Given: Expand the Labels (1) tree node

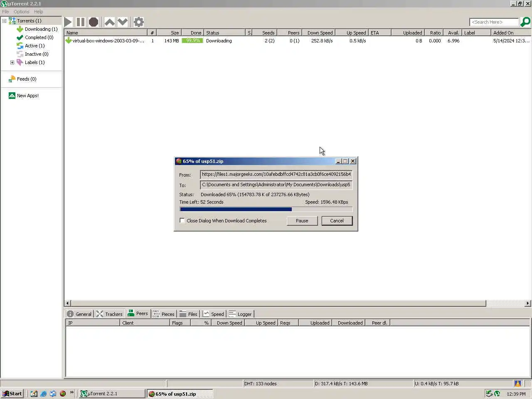Looking at the screenshot, I should 12,62.
